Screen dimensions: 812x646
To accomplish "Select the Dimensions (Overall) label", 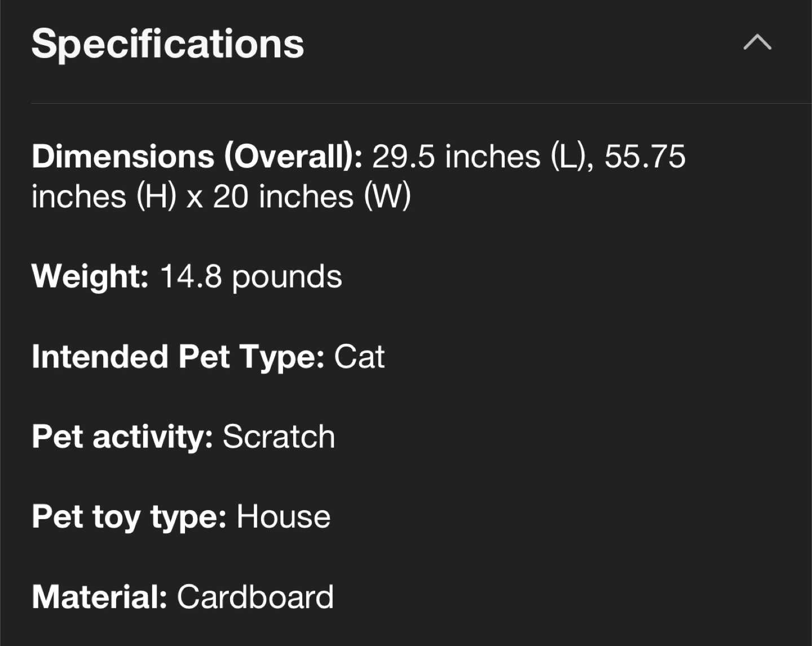I will (x=197, y=156).
